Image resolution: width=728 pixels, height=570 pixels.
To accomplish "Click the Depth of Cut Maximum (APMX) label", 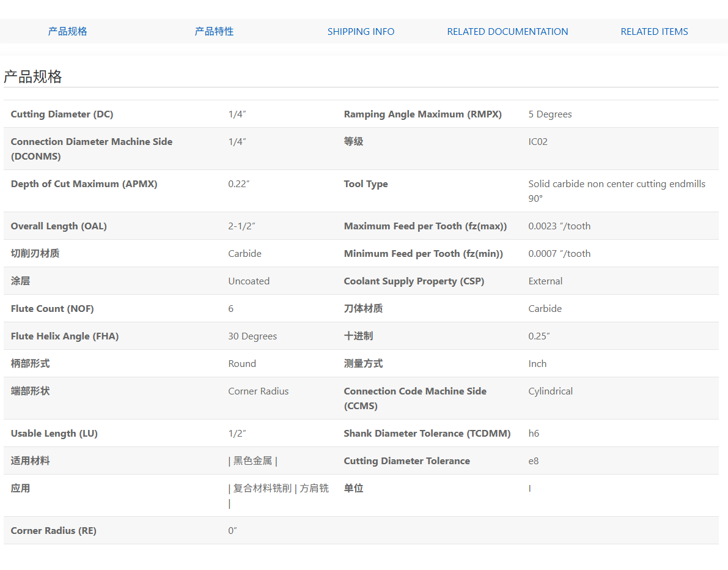I will (84, 184).
